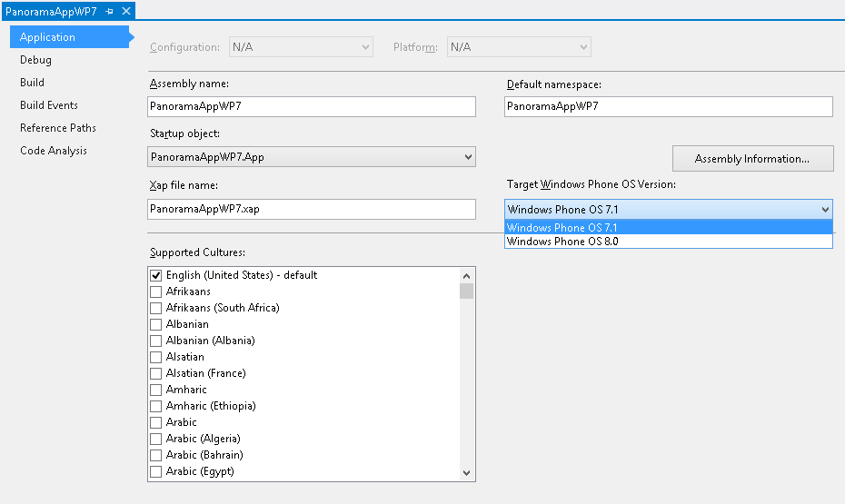845x504 pixels.
Task: Pin the PanoramaAppWP7 document tab
Action: [x=110, y=11]
